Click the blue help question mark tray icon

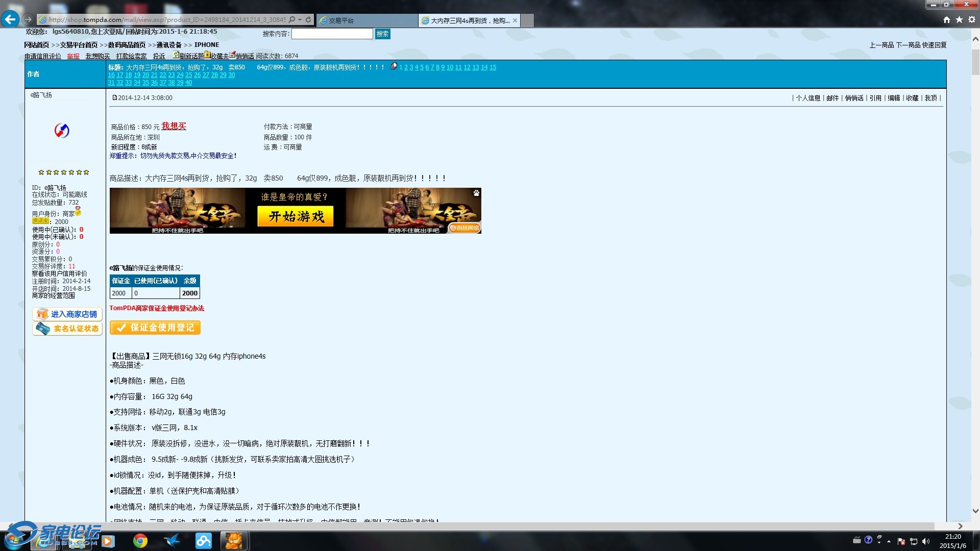click(868, 539)
